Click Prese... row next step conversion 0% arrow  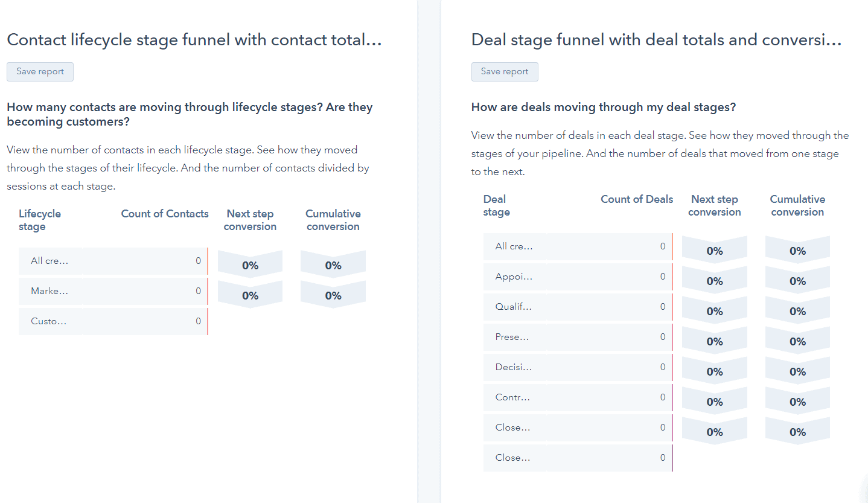[715, 341]
